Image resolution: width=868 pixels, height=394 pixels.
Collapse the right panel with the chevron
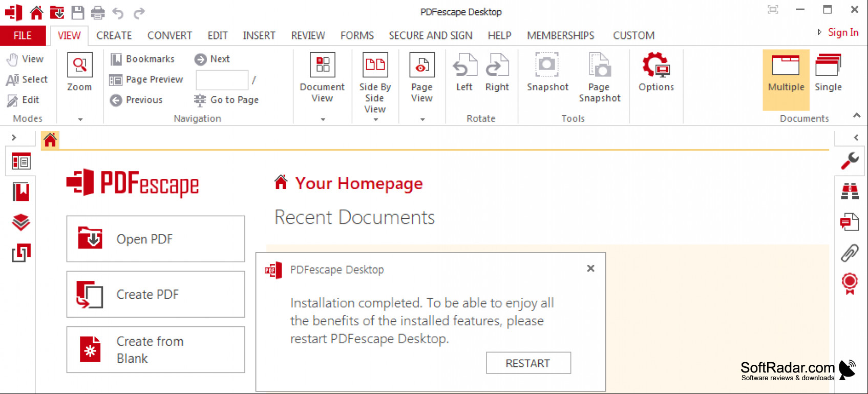coord(856,137)
